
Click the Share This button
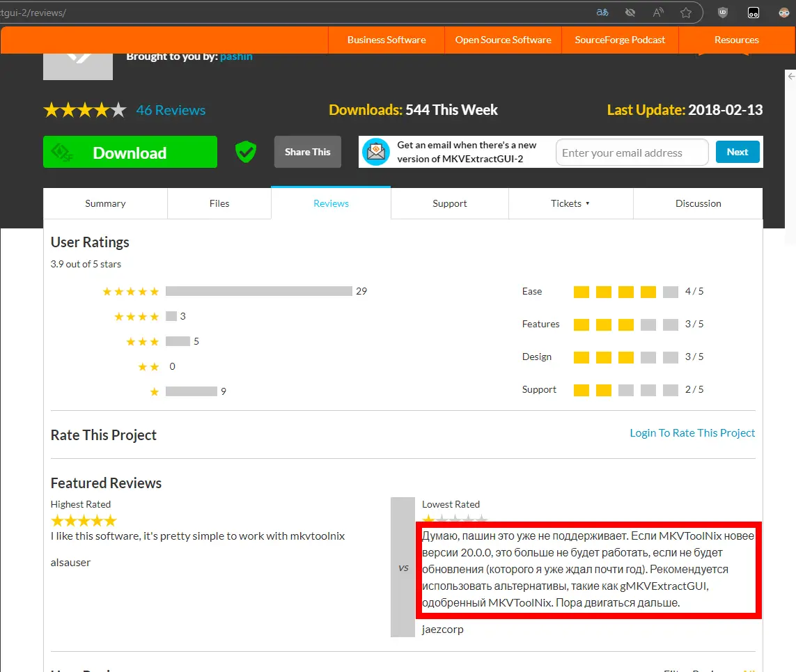tap(308, 152)
